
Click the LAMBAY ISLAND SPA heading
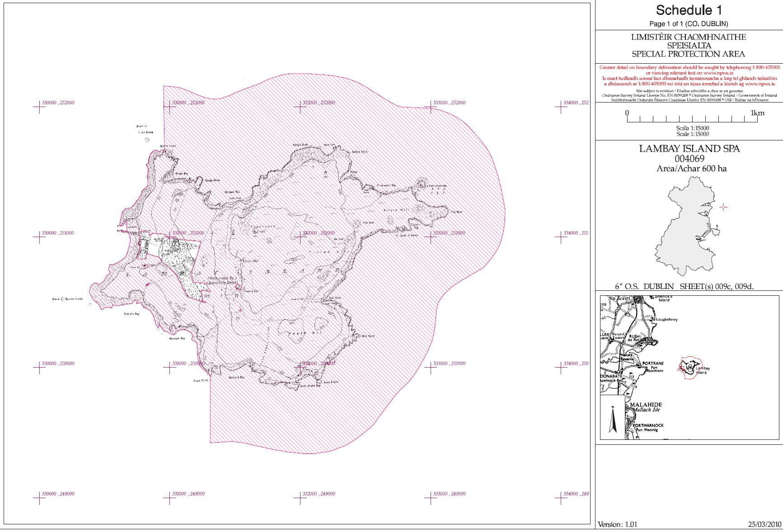(x=689, y=149)
